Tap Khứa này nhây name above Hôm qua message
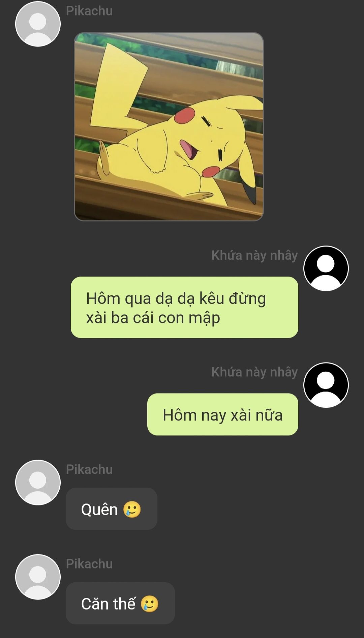 pyautogui.click(x=254, y=255)
